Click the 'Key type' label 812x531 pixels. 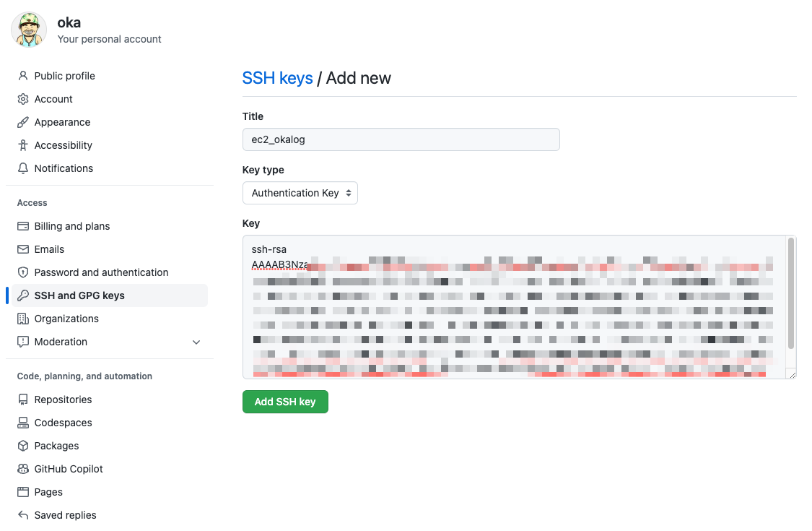pyautogui.click(x=263, y=170)
